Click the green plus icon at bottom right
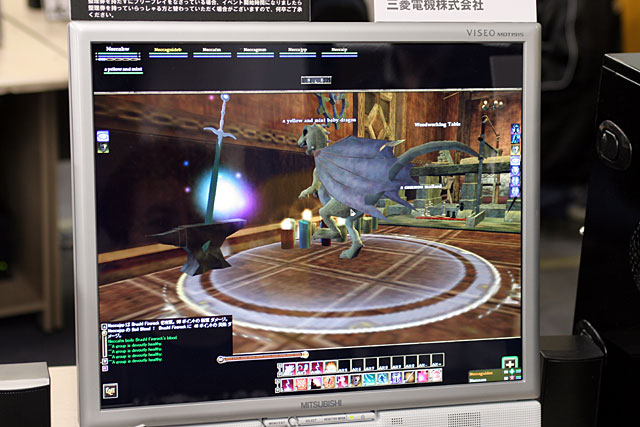Image resolution: width=640 pixels, height=427 pixels. 510,364
